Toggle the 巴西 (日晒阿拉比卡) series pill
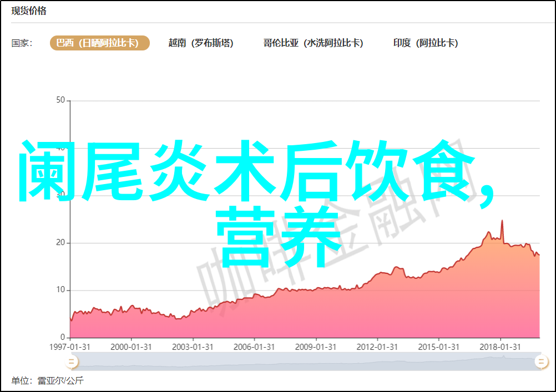The height and width of the screenshot is (392, 556). [x=100, y=43]
